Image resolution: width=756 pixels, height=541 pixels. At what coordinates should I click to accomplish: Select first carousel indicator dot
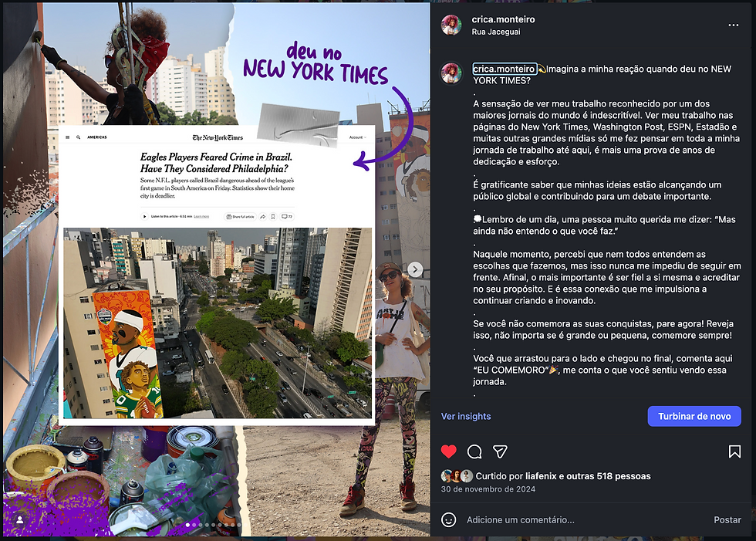coord(188,525)
